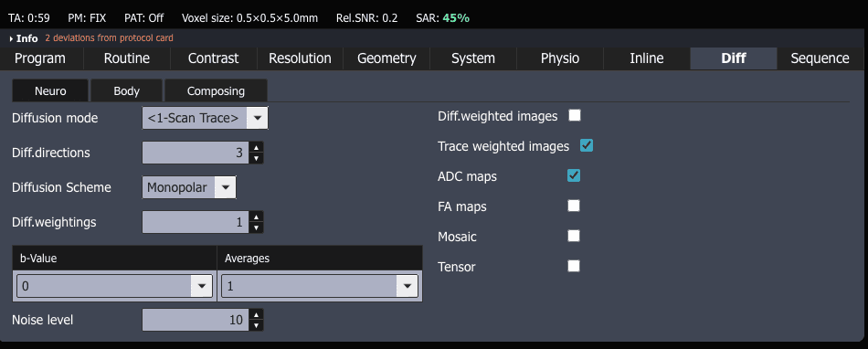Image resolution: width=868 pixels, height=349 pixels.
Task: Enable FA maps checkbox
Action: point(574,206)
